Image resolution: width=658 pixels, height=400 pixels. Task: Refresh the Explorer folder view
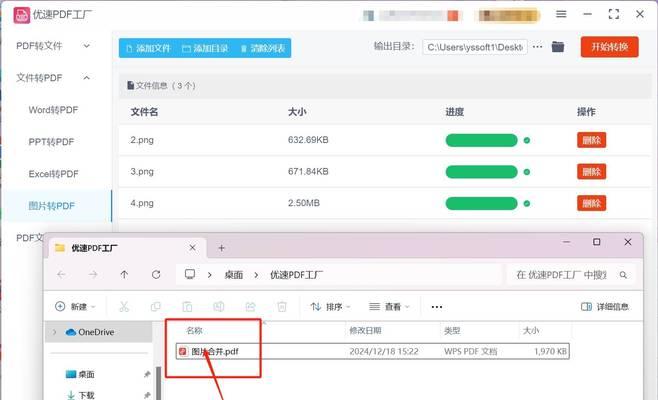click(156, 275)
